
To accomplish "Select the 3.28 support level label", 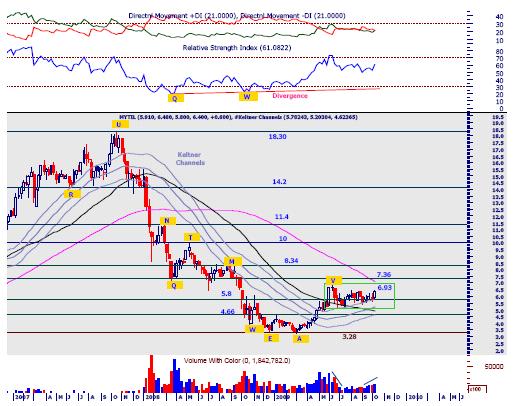I will coord(349,337).
